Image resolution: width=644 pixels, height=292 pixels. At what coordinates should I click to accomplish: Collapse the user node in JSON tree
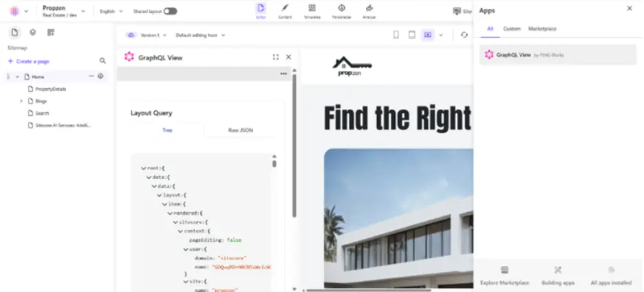coord(186,249)
